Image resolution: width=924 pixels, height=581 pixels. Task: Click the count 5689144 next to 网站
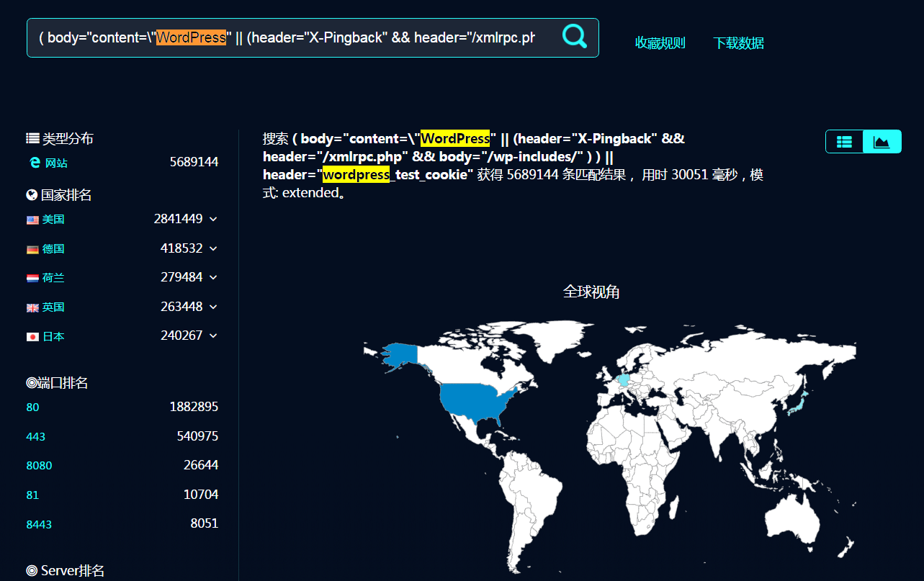194,162
